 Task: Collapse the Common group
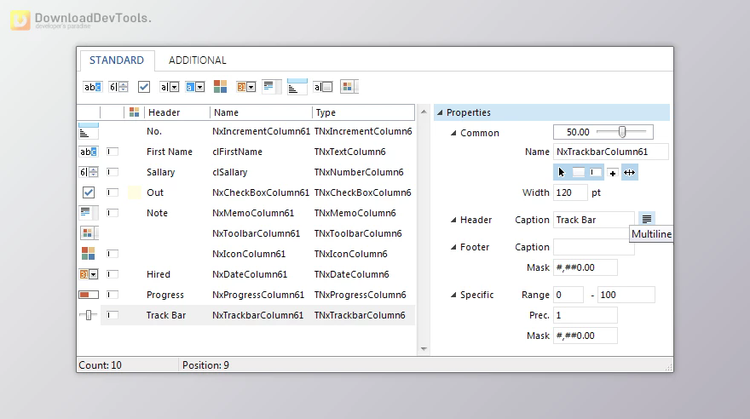453,133
